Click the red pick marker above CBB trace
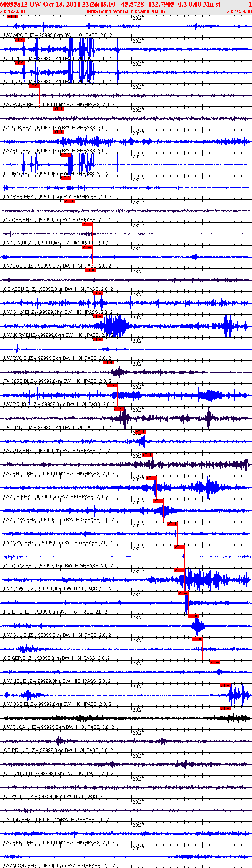This screenshot has width=252, height=868. pos(69,201)
